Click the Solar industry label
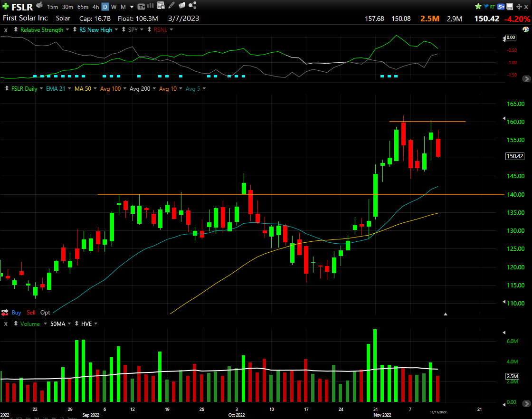Viewport: 532px width, 419px height. [x=63, y=19]
